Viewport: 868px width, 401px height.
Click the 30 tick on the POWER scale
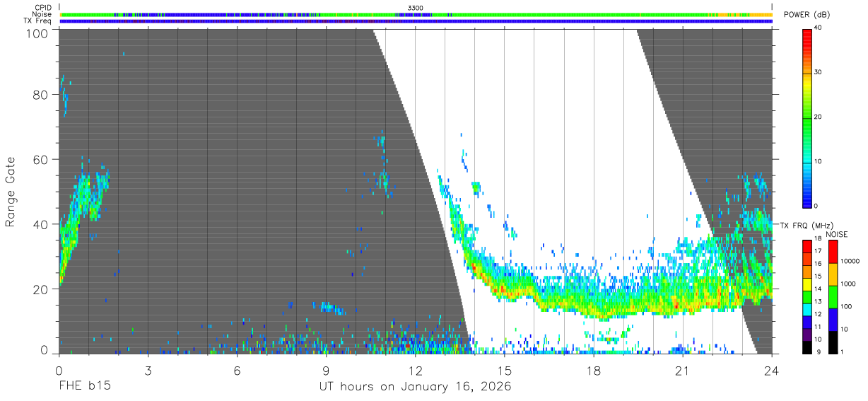[819, 73]
